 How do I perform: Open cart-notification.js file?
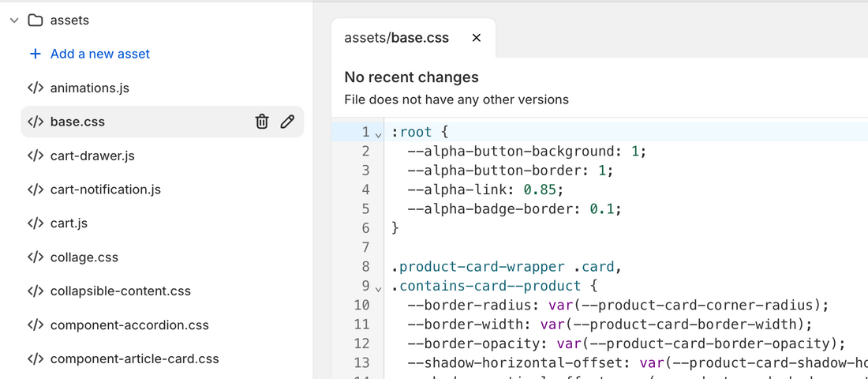pos(105,189)
